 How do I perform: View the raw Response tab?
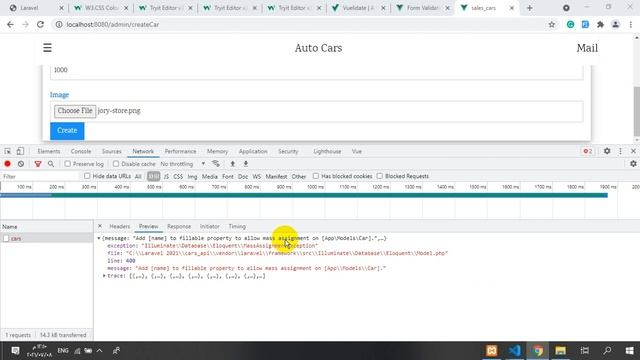(x=179, y=226)
